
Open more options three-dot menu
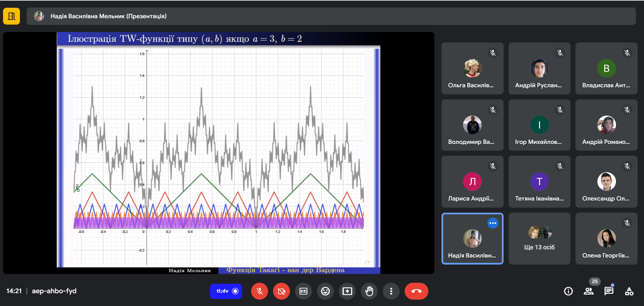point(391,291)
